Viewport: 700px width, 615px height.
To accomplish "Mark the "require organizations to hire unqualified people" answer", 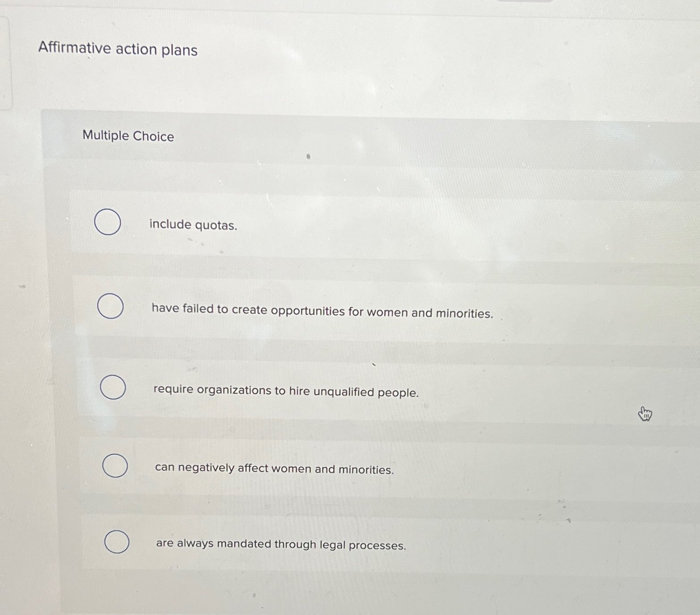I will coord(113,386).
